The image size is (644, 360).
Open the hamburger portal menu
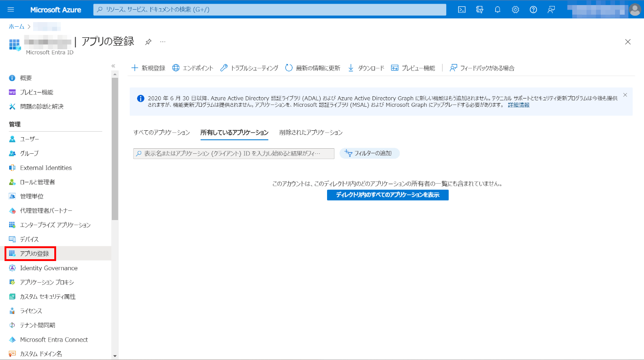pyautogui.click(x=11, y=10)
